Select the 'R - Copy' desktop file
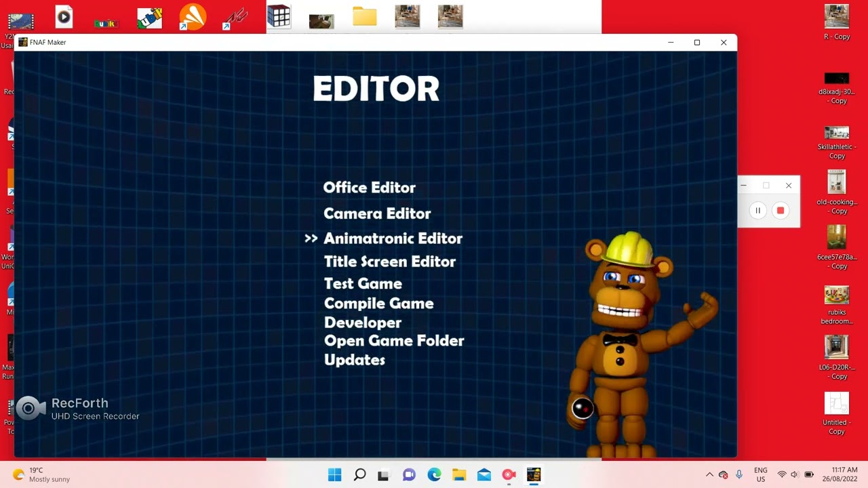 (x=837, y=23)
